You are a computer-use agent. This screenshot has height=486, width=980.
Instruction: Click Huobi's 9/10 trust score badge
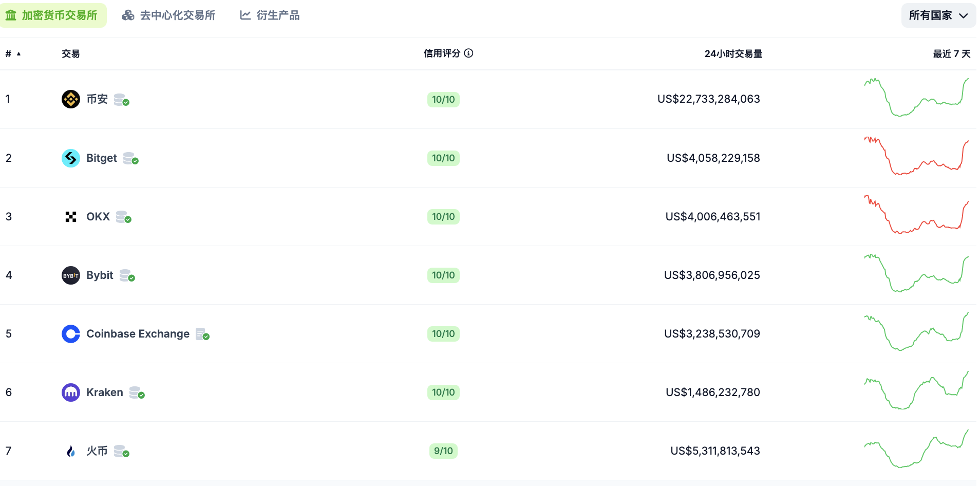[443, 451]
